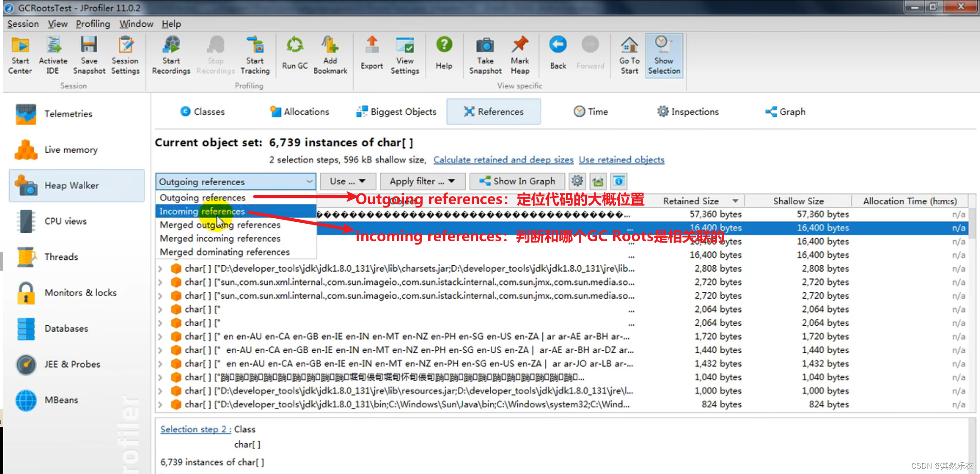Click the Use retained objects link
The width and height of the screenshot is (980, 474).
(621, 160)
